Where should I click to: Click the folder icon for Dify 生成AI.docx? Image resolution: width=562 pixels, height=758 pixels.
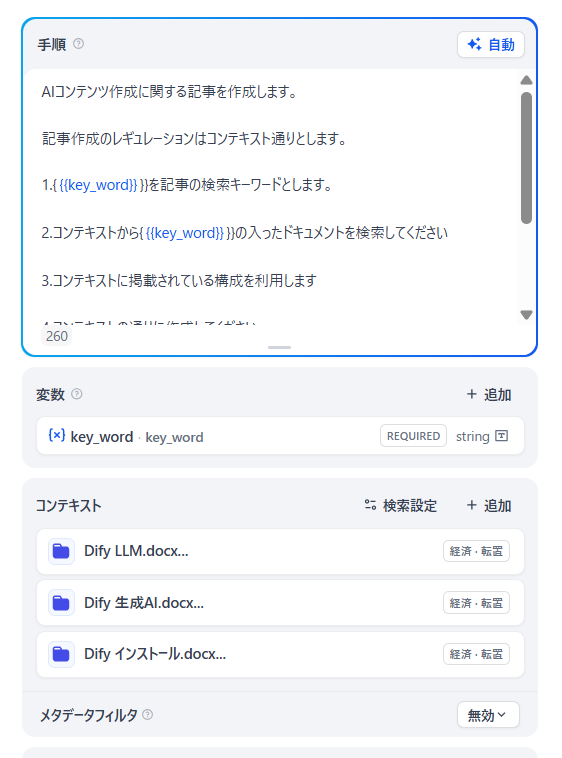[x=61, y=603]
